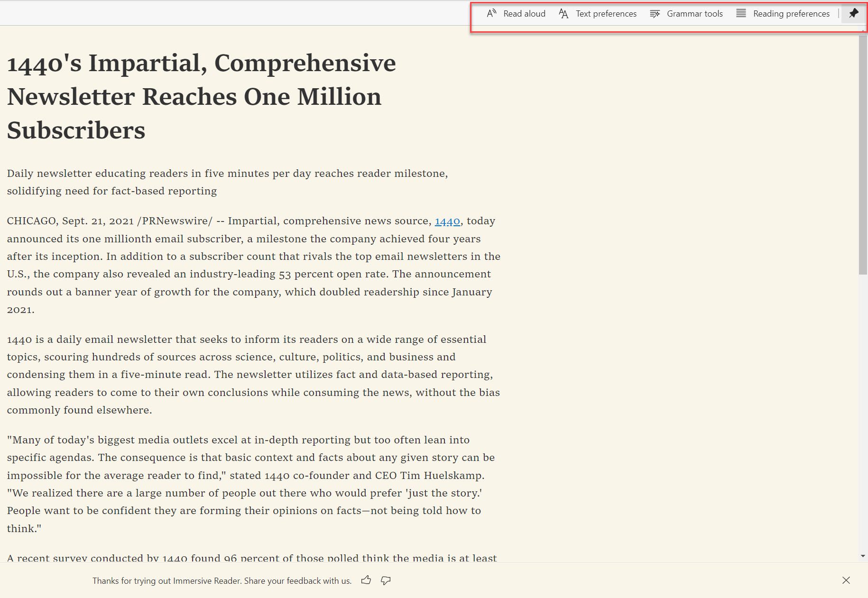Click the paragraph beginning "1440 is a daily email newsletter"
The image size is (868, 598).
tap(253, 375)
